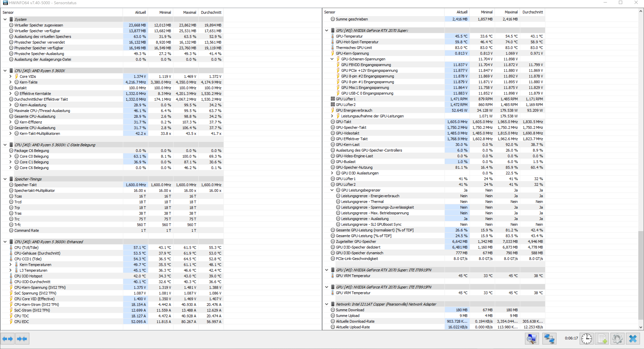This screenshot has height=349, width=644.
Task: Click the lightning icon beside CPU EDC
Action: (x=11, y=322)
